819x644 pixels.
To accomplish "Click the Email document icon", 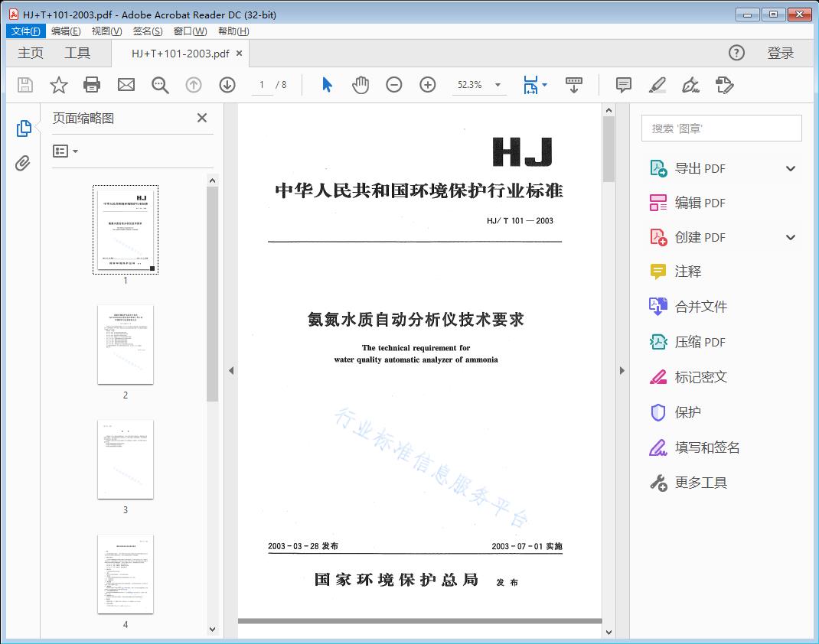I will click(126, 85).
